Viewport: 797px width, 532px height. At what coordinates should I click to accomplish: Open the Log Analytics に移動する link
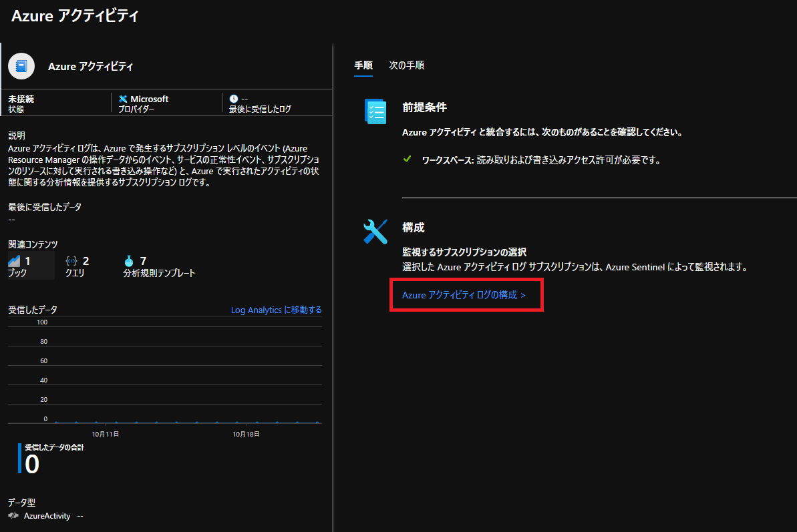(277, 310)
